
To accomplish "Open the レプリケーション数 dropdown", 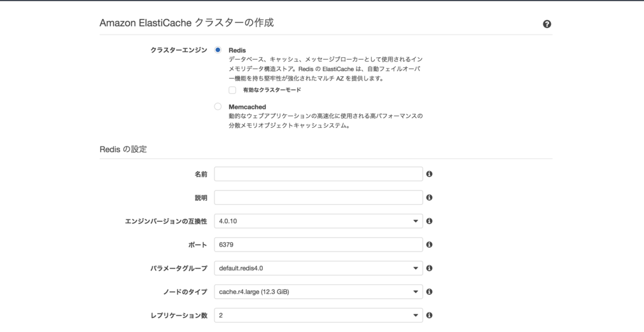I will (318, 315).
